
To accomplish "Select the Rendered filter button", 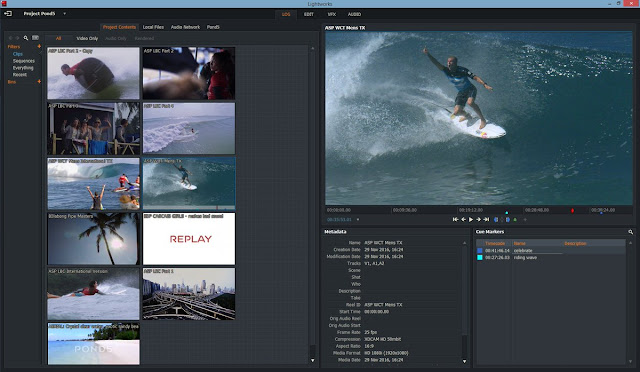I will click(144, 38).
